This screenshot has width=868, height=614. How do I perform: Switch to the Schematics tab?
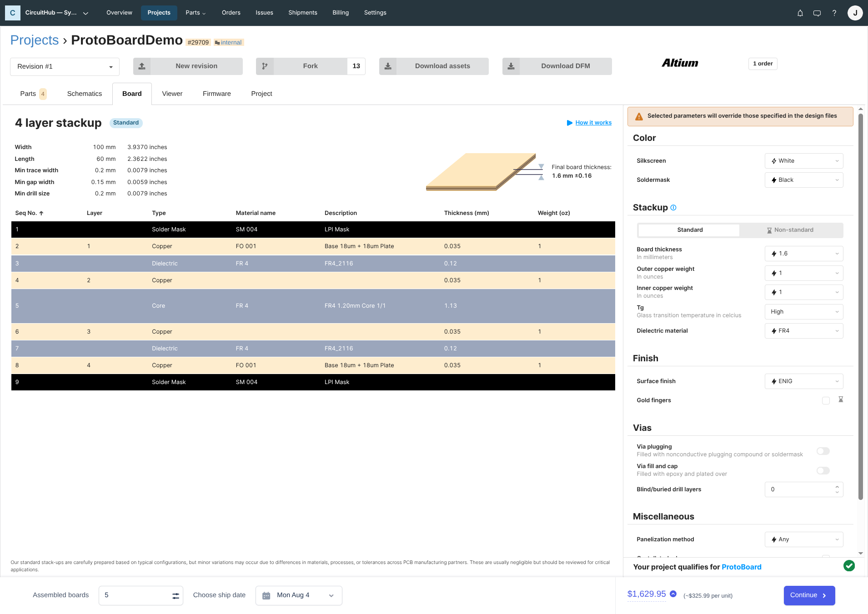[84, 94]
